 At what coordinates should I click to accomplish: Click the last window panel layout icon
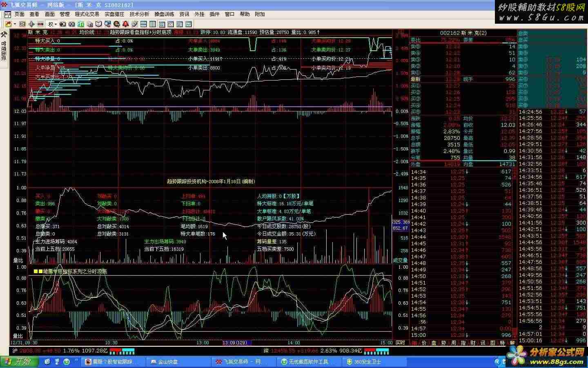(189, 24)
